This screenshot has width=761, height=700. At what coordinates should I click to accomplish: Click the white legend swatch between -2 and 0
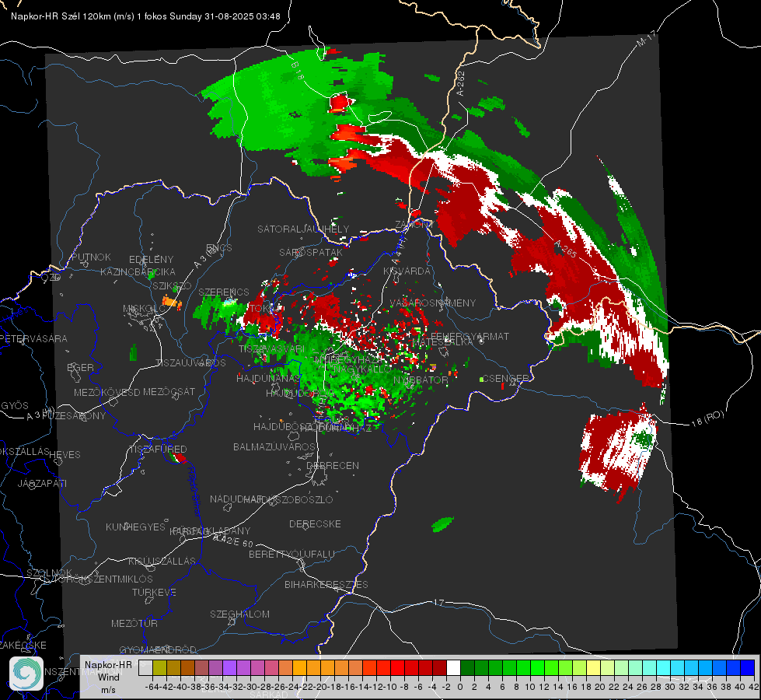pyautogui.click(x=453, y=667)
